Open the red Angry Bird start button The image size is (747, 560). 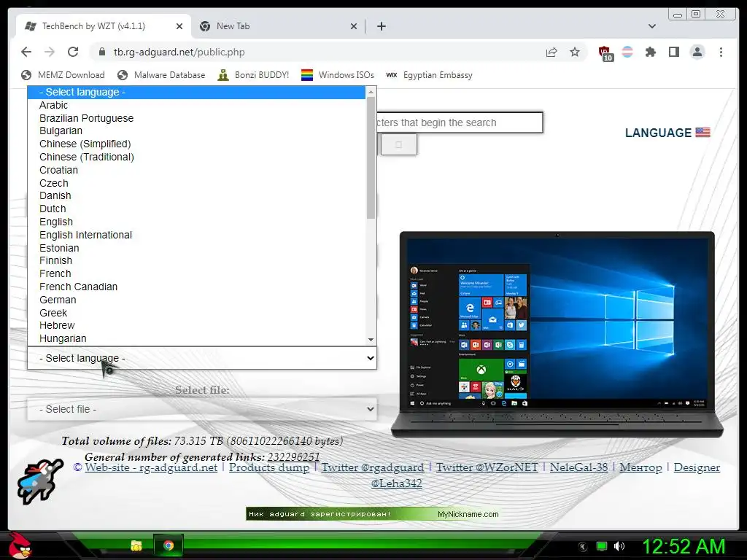[x=20, y=545]
